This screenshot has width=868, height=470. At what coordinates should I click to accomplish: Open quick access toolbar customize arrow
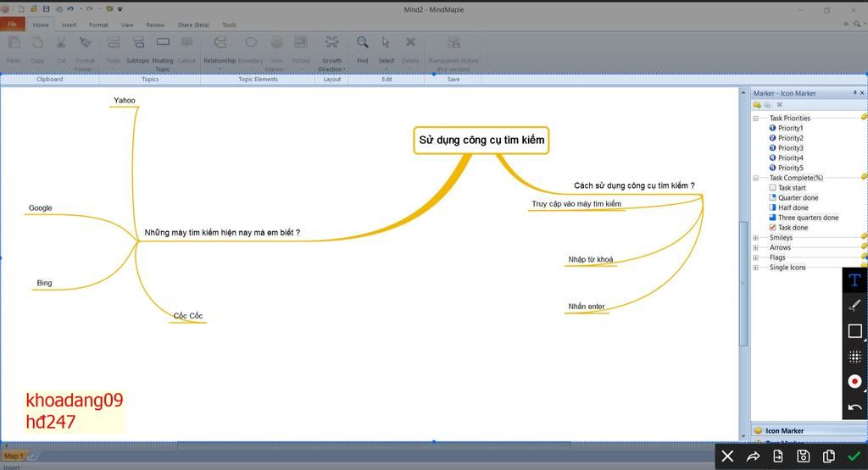pyautogui.click(x=120, y=8)
